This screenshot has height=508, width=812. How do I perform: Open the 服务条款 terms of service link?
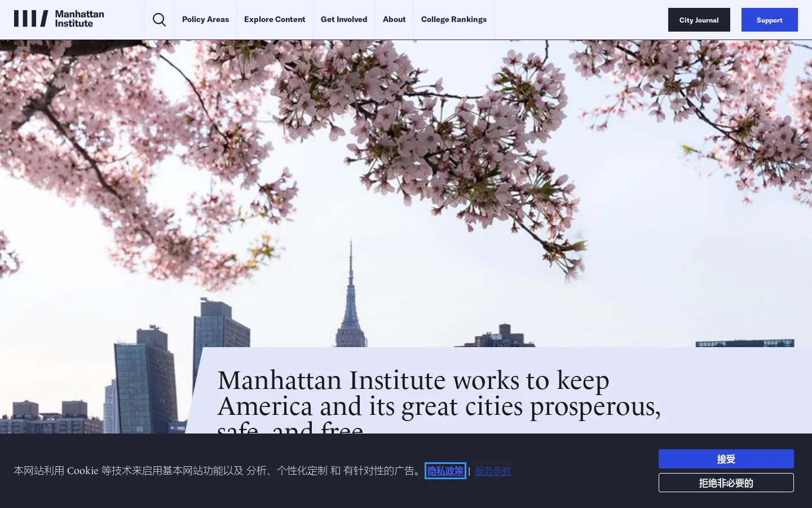click(x=493, y=471)
